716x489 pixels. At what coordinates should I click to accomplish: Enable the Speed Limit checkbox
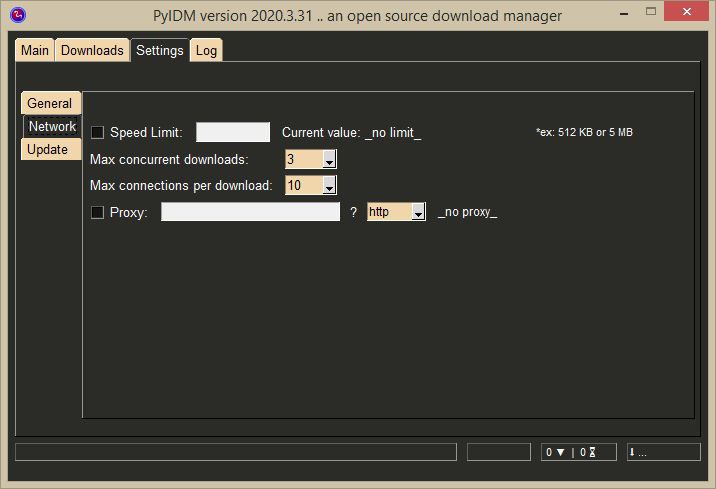click(x=97, y=132)
